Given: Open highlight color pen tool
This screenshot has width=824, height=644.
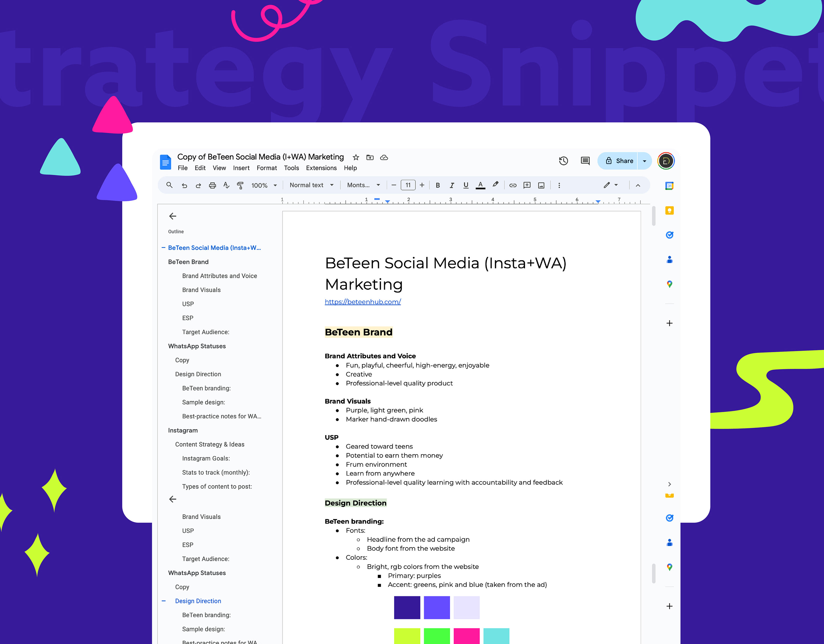Looking at the screenshot, I should pos(495,184).
